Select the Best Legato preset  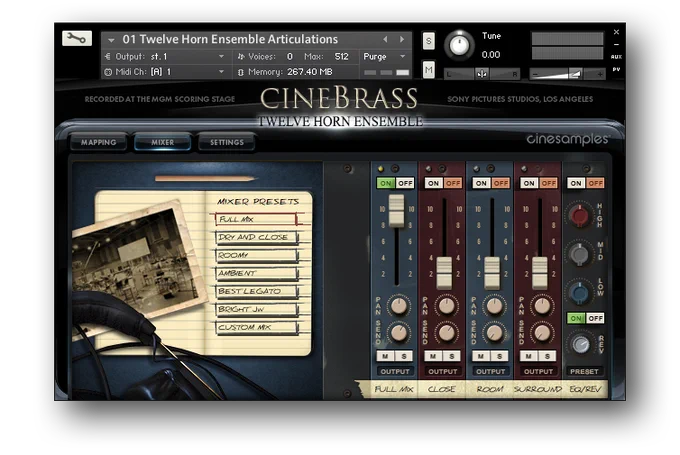(x=256, y=291)
